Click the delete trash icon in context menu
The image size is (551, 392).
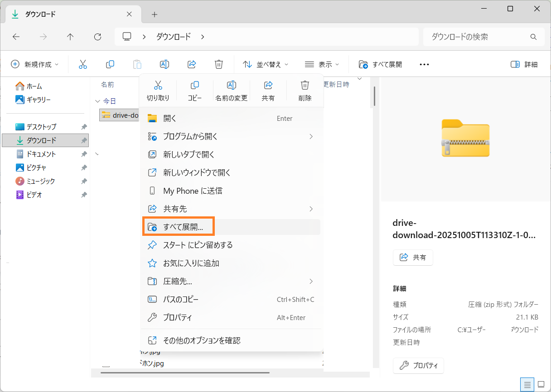click(305, 90)
